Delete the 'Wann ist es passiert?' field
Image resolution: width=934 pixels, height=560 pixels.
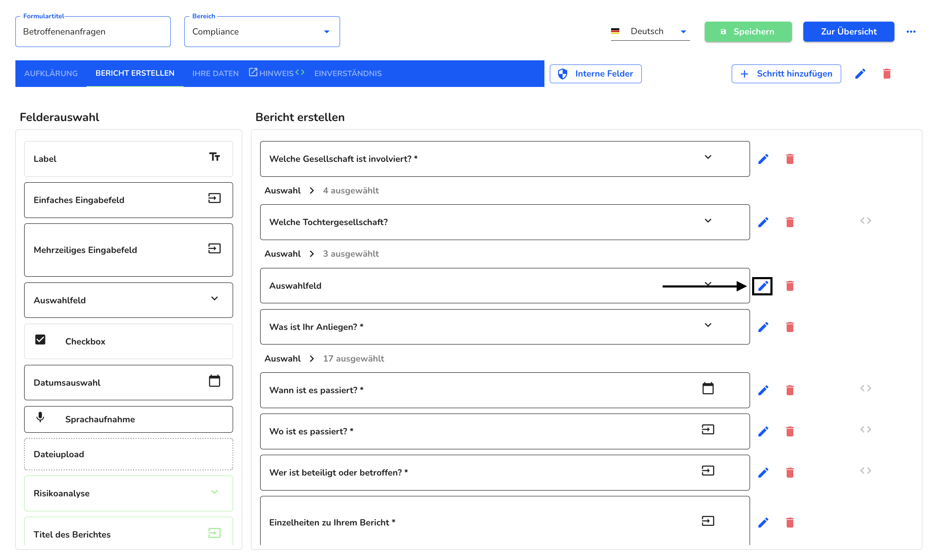(790, 390)
